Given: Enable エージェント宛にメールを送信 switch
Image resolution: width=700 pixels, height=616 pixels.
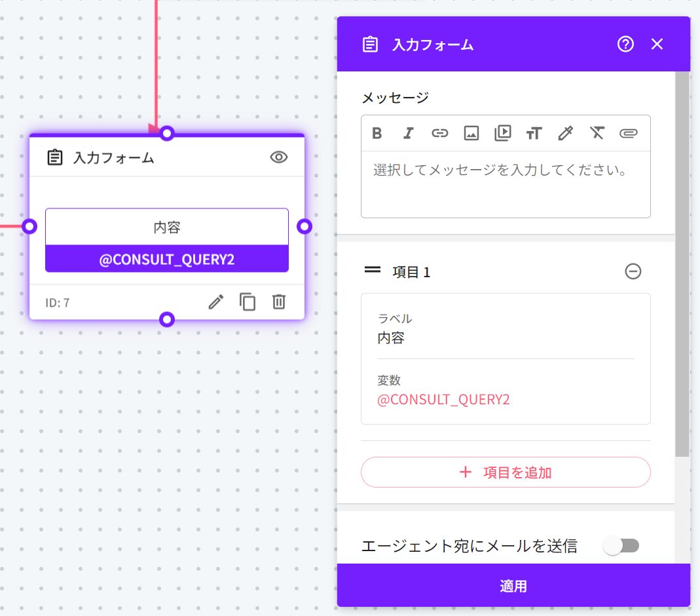Looking at the screenshot, I should point(621,545).
